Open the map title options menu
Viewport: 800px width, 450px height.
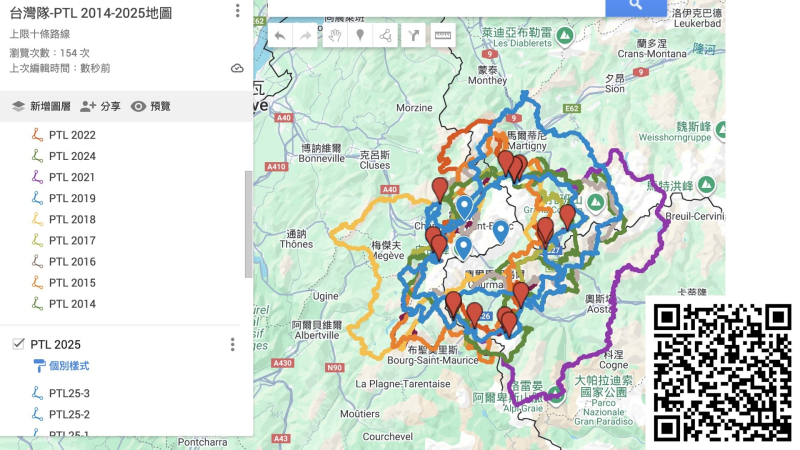coord(237,11)
